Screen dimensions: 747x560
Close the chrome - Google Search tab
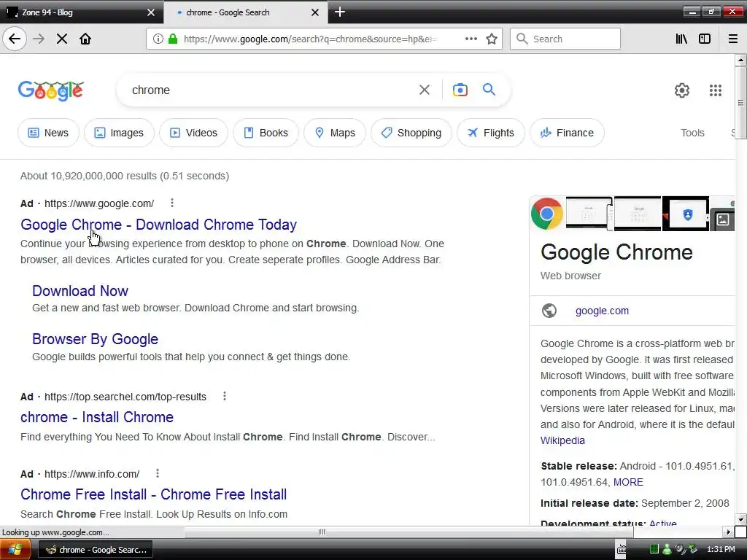pos(315,12)
